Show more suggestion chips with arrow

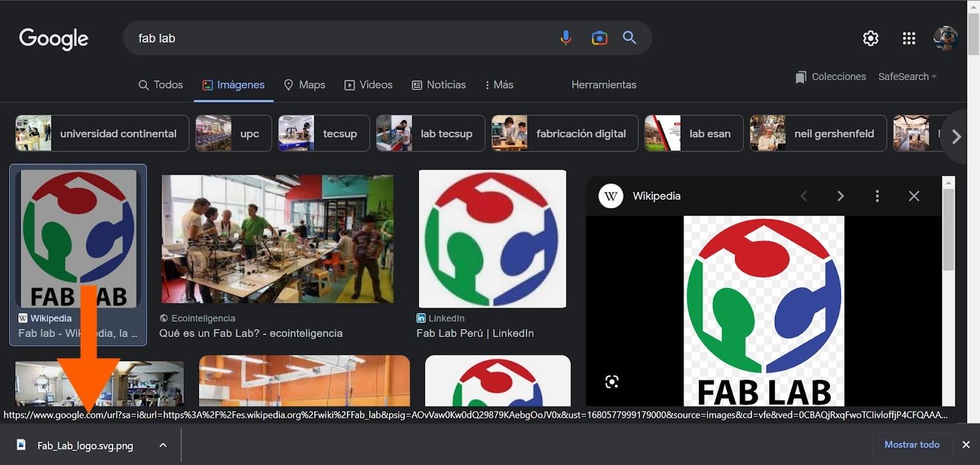pos(956,136)
